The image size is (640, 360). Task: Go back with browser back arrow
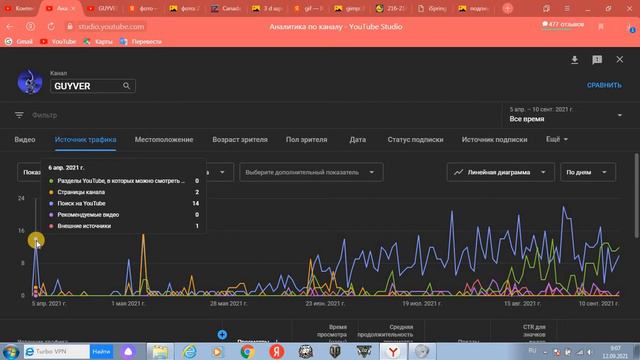pyautogui.click(x=10, y=27)
